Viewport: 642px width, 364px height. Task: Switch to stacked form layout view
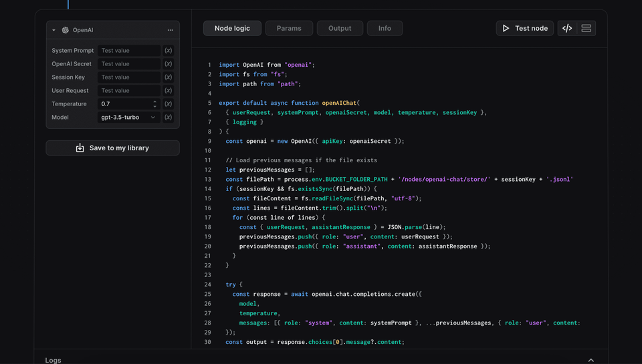click(x=586, y=28)
